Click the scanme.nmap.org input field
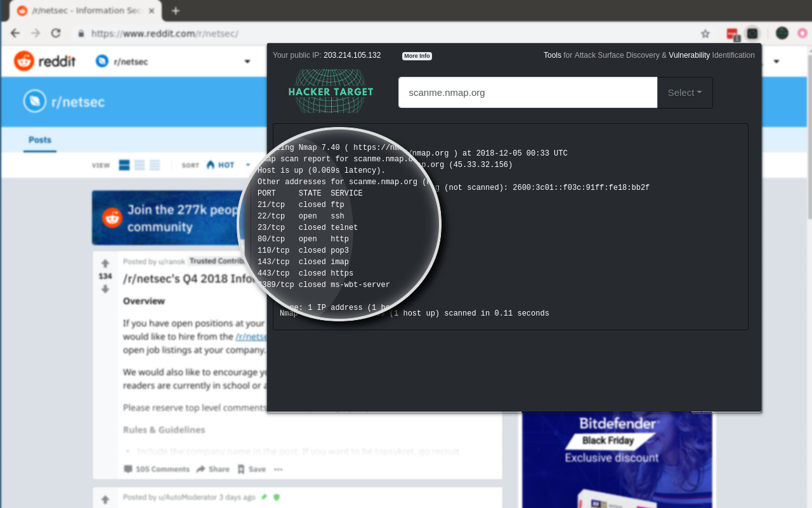Viewport: 812px width, 508px height. (x=527, y=92)
